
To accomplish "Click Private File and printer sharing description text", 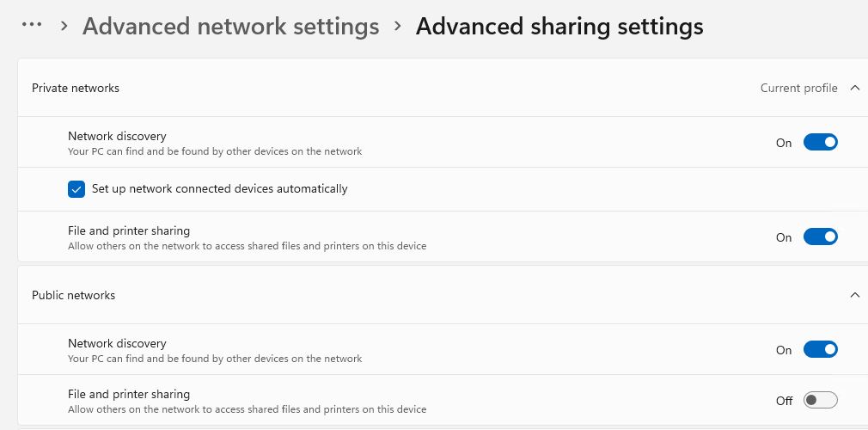I will pyautogui.click(x=247, y=245).
